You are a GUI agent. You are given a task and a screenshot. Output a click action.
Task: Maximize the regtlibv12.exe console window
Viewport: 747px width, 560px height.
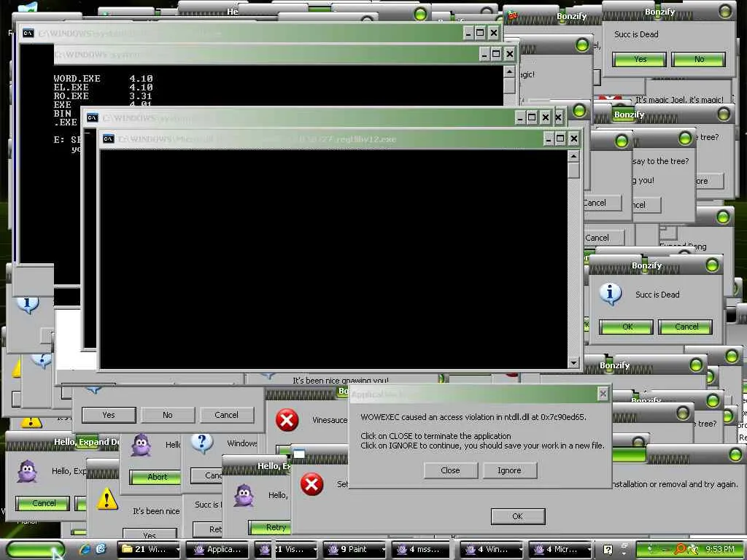[x=561, y=139]
